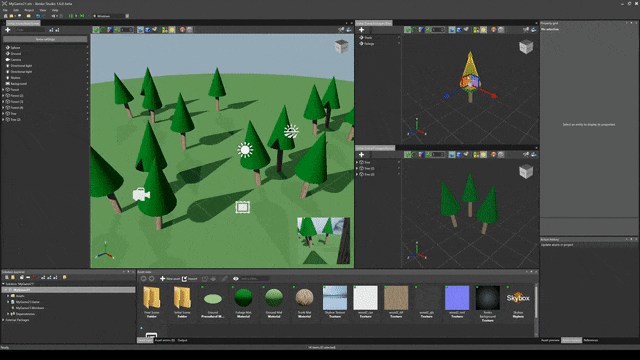Select the scale gizmo tool in main scene toolbar
640x360 pixels.
[110, 30]
